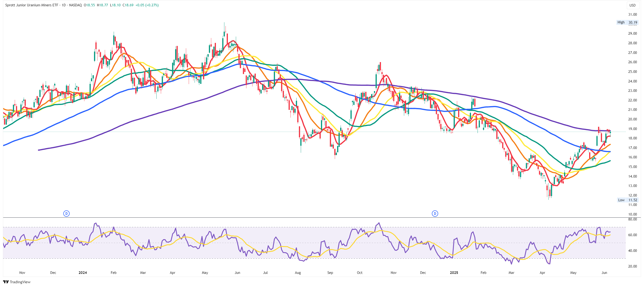Click the 31.00 price scale label
This screenshot has height=287, width=644.
click(632, 15)
